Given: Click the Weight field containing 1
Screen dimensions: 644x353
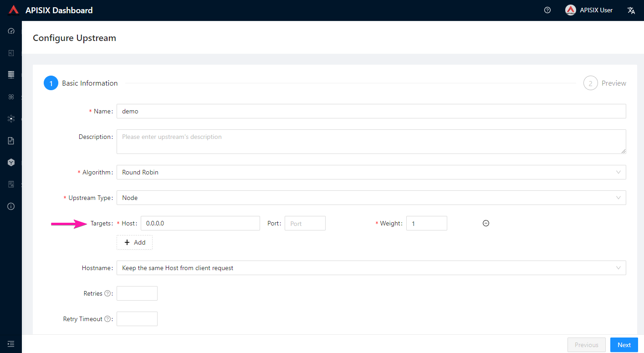Looking at the screenshot, I should point(427,223).
